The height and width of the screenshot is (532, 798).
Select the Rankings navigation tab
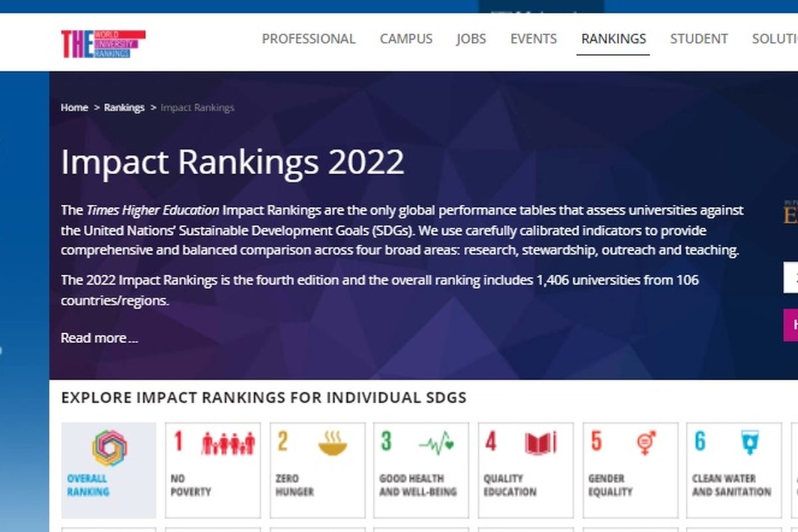(x=613, y=39)
